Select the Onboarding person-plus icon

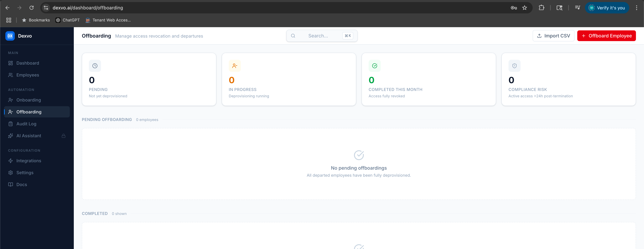point(11,100)
